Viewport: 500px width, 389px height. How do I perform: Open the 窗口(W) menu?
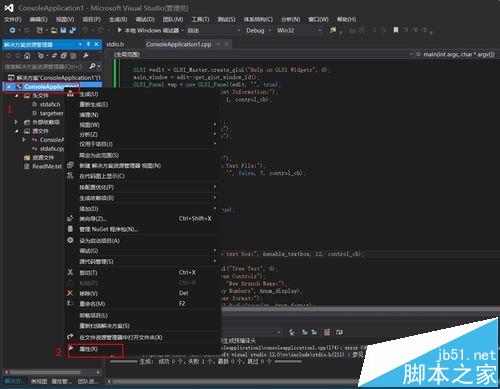[x=318, y=20]
